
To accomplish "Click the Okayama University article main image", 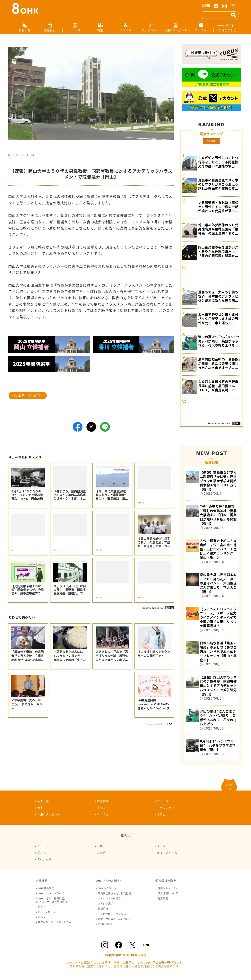I will (x=91, y=94).
